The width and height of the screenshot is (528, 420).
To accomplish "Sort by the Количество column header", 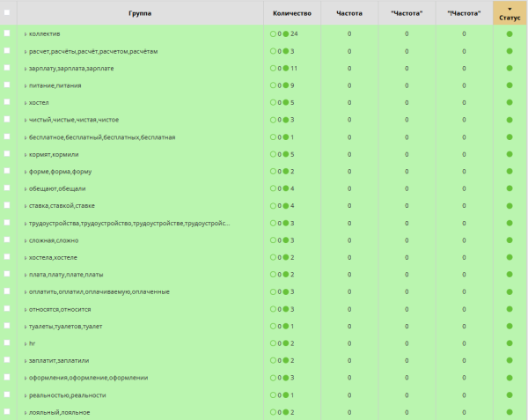I will point(292,13).
